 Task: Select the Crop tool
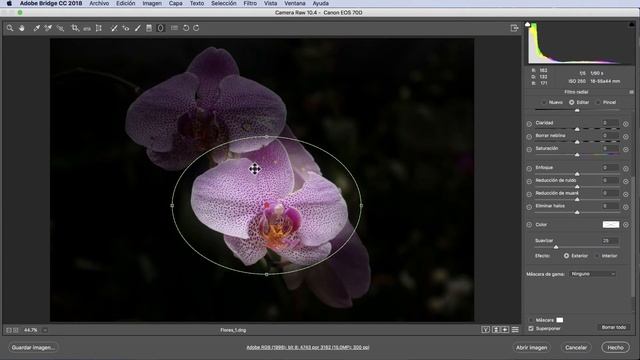[x=75, y=28]
